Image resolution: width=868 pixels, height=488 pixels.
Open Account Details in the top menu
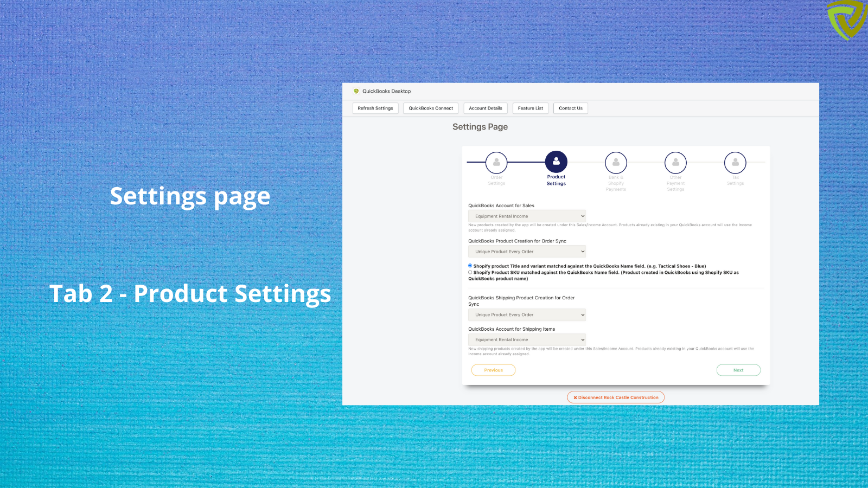486,108
